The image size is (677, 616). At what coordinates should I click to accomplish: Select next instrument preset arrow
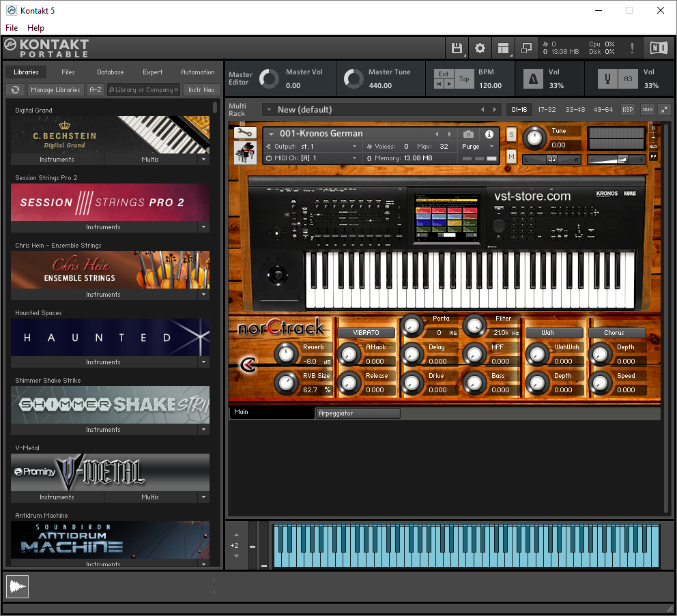(450, 134)
